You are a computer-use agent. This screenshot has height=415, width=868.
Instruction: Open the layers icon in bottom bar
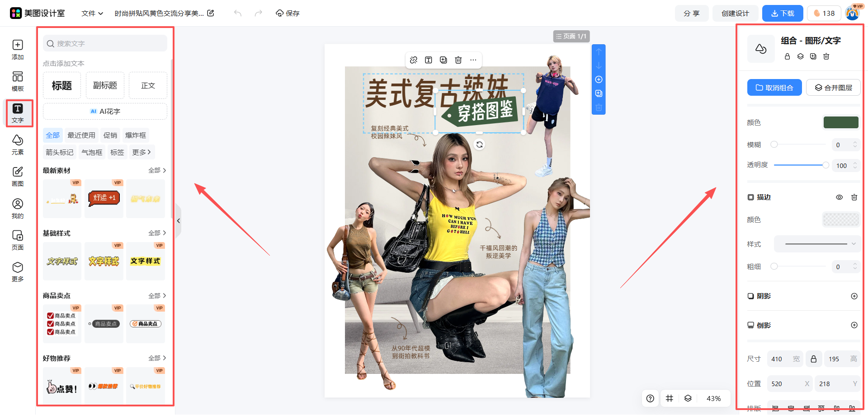click(688, 398)
